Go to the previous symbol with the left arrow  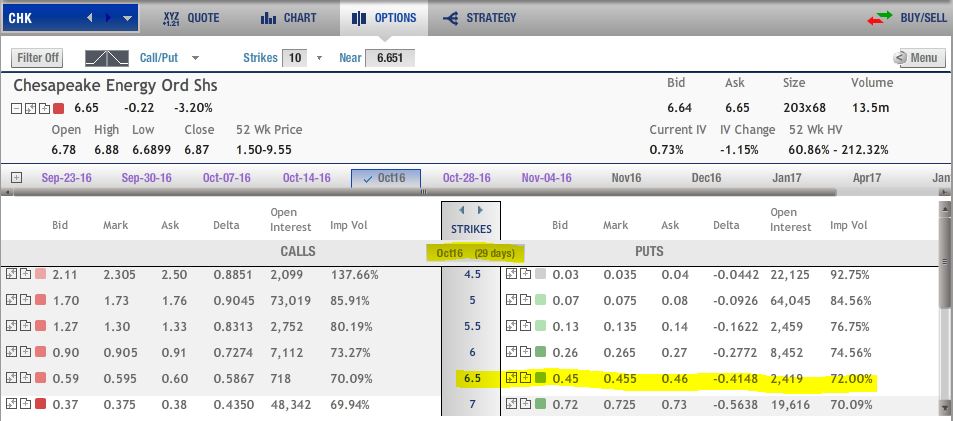[90, 18]
